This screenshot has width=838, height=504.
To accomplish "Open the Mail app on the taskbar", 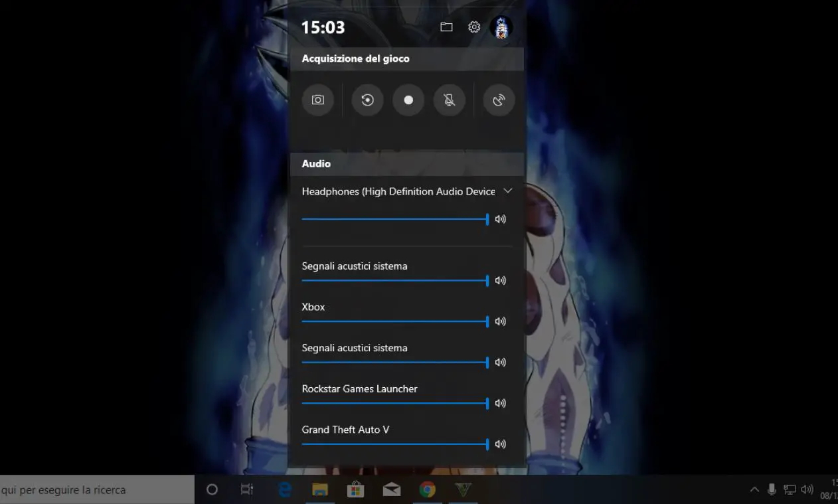I will 392,490.
